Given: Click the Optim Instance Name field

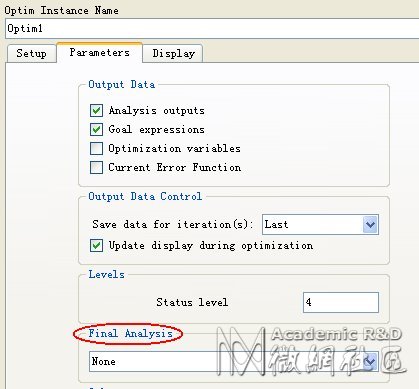Looking at the screenshot, I should 212,29.
